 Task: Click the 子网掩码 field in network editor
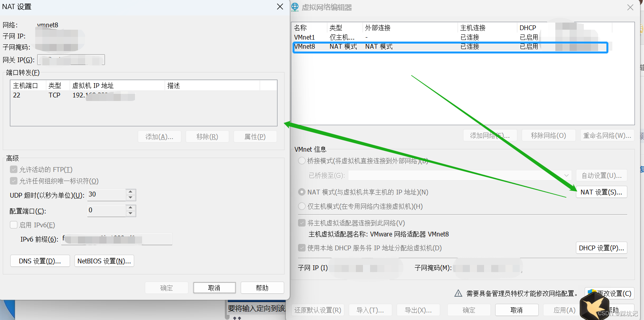pos(487,268)
